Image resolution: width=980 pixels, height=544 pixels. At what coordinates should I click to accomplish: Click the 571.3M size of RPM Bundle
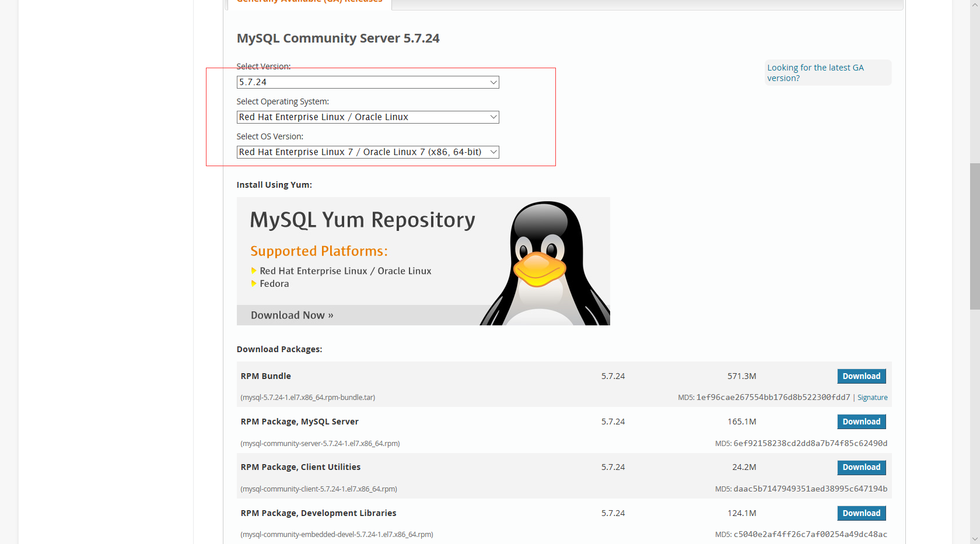click(x=742, y=376)
